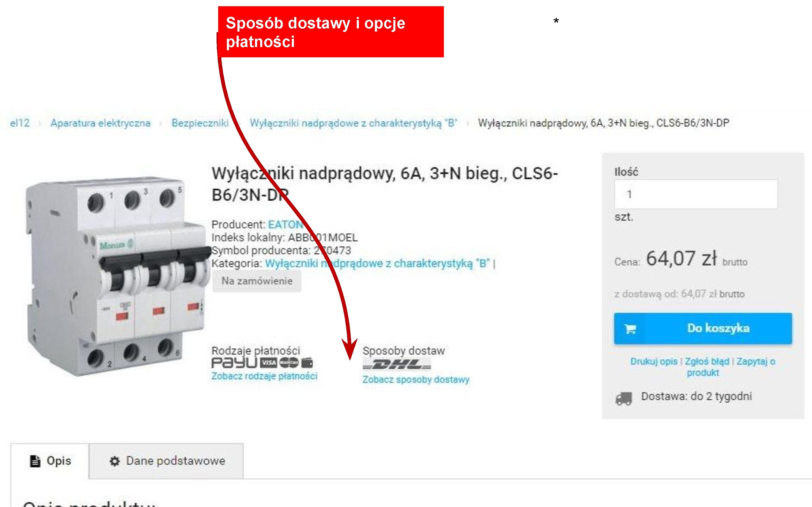
Task: Go to Bezpieczniki breadcrumb
Action: [200, 123]
